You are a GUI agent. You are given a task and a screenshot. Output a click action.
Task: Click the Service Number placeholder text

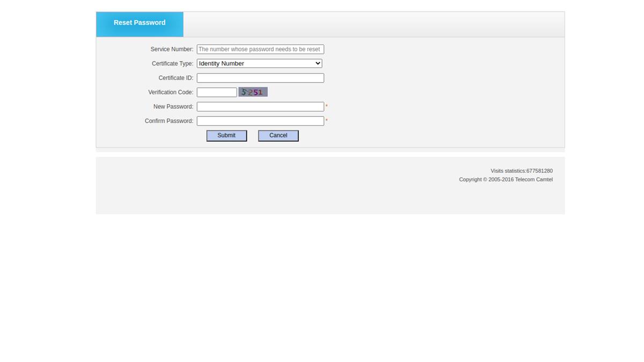pyautogui.click(x=260, y=49)
